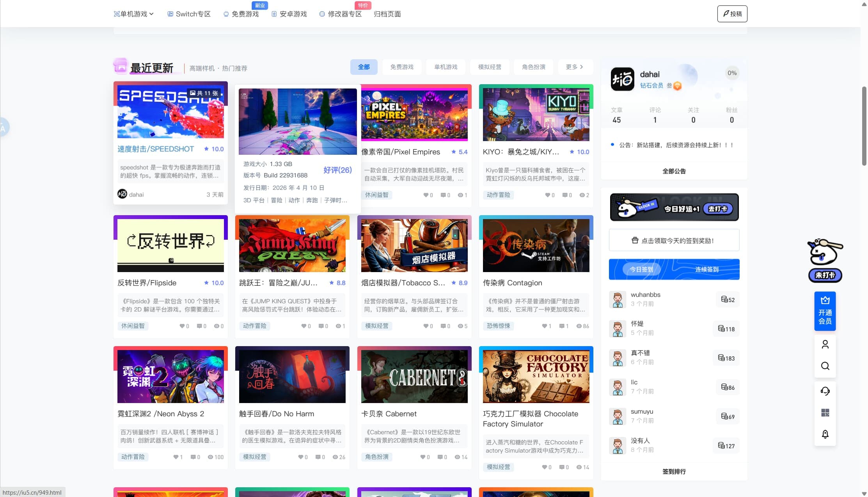Click the 恐怖惊悚 tag on 传染病 card
This screenshot has width=868, height=497.
coord(499,326)
